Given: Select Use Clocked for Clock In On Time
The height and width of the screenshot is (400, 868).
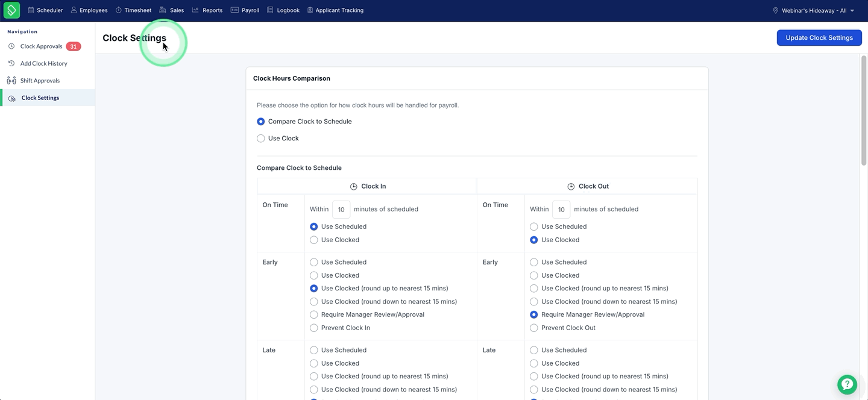Looking at the screenshot, I should click(x=314, y=240).
